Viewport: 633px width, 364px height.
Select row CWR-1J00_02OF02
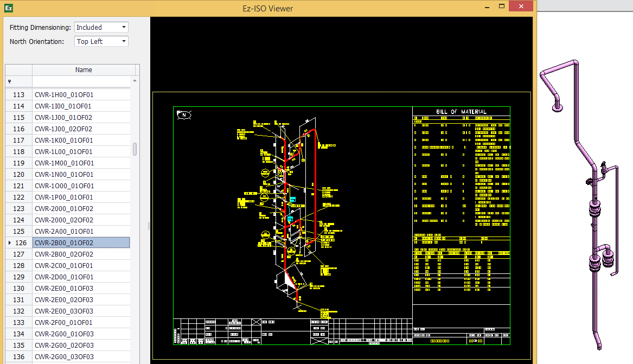[81, 129]
